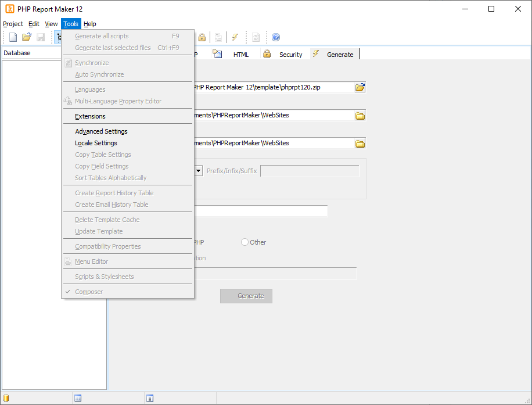Open Extensions from the Tools menu

90,116
